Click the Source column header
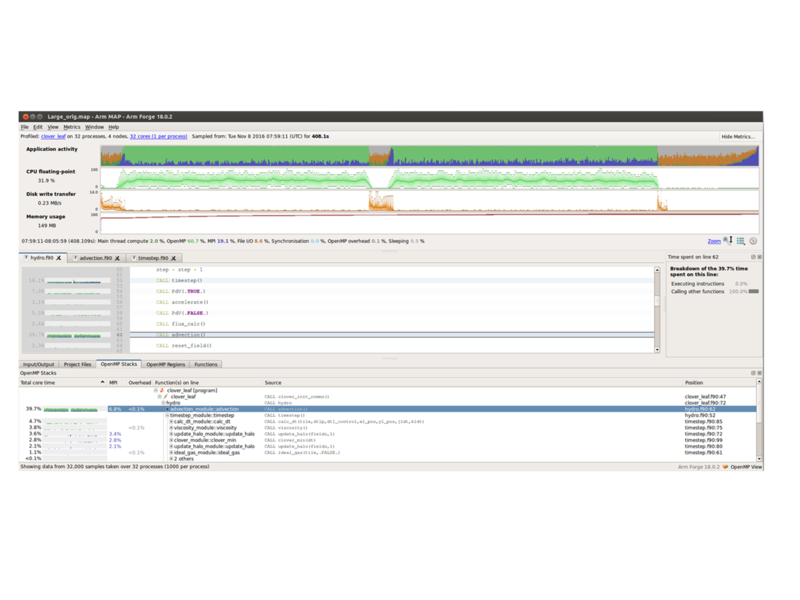Screen dimensions: 800x600 point(472,383)
